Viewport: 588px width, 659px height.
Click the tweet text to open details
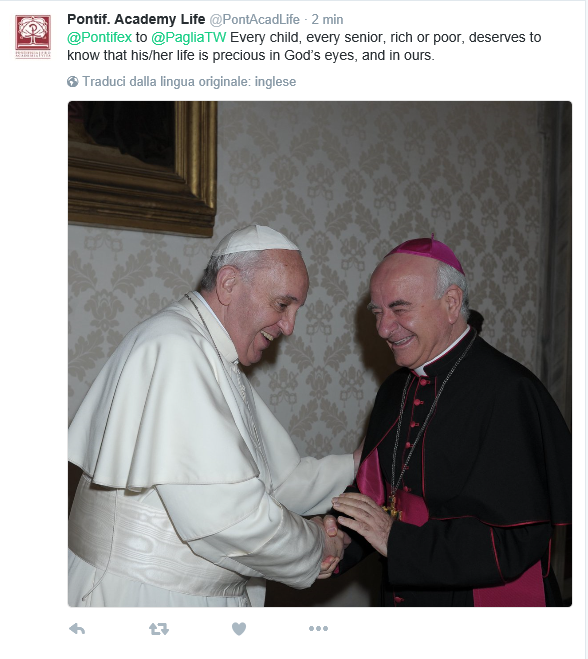(304, 46)
